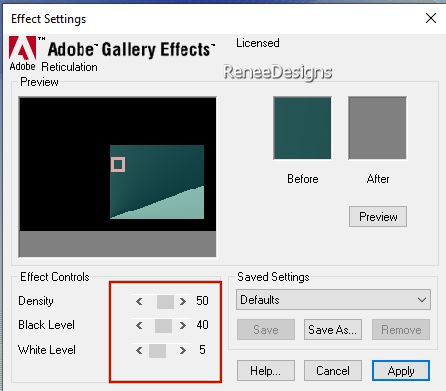Click the Density right arrow
Viewport: 446px width, 391px height.
183,302
